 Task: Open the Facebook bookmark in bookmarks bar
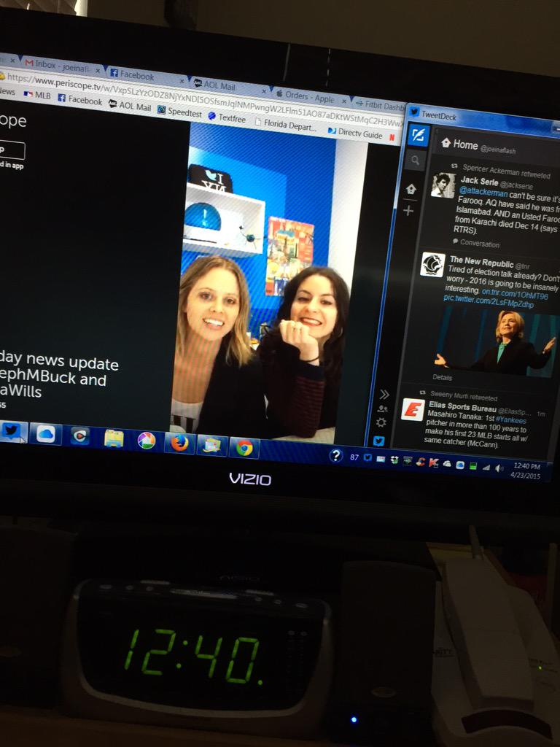tap(79, 99)
